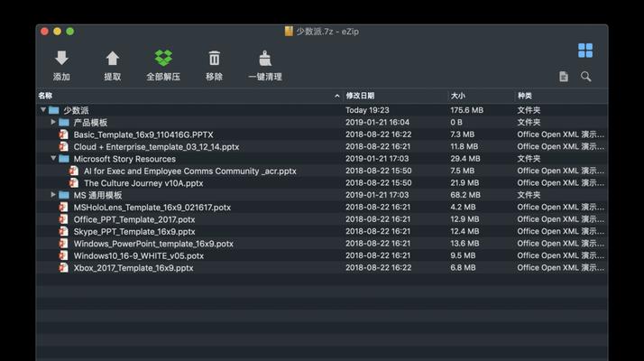
Task: Click the Windows10_16-9_WHITE file icon
Action: pos(63,255)
